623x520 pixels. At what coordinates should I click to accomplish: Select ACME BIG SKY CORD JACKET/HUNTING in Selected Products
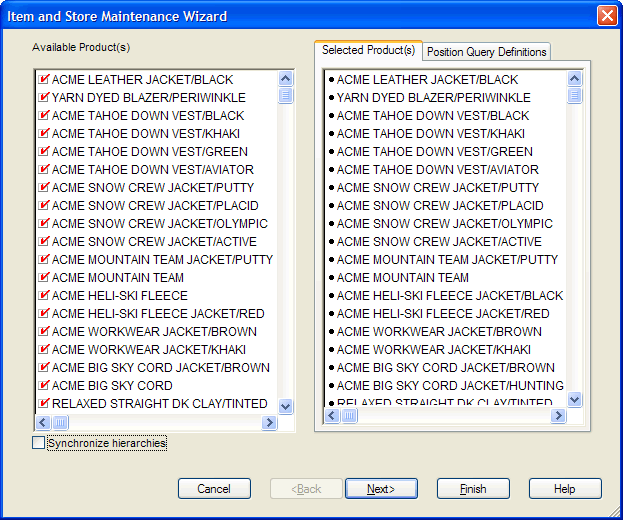point(450,386)
